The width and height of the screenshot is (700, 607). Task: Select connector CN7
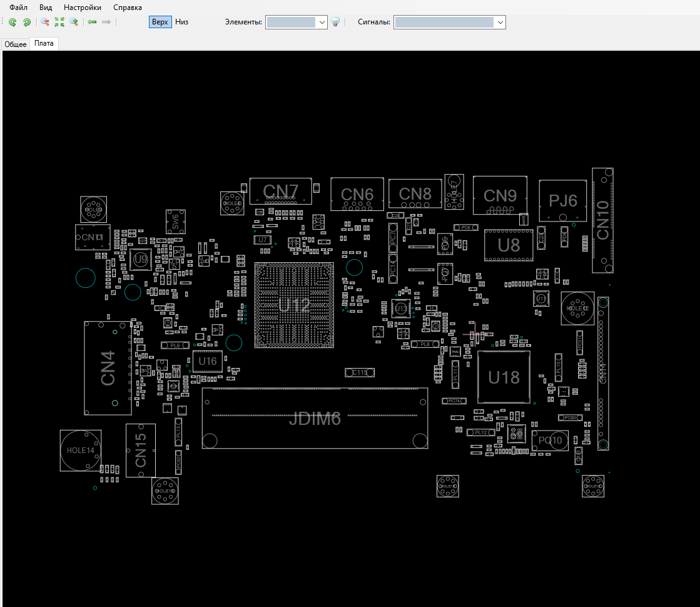pyautogui.click(x=281, y=191)
